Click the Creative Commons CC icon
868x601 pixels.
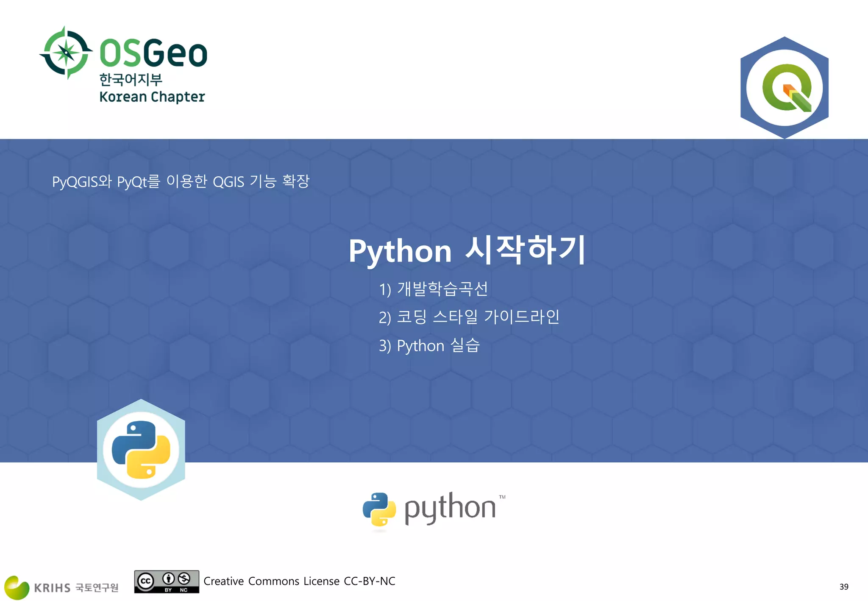tap(145, 581)
